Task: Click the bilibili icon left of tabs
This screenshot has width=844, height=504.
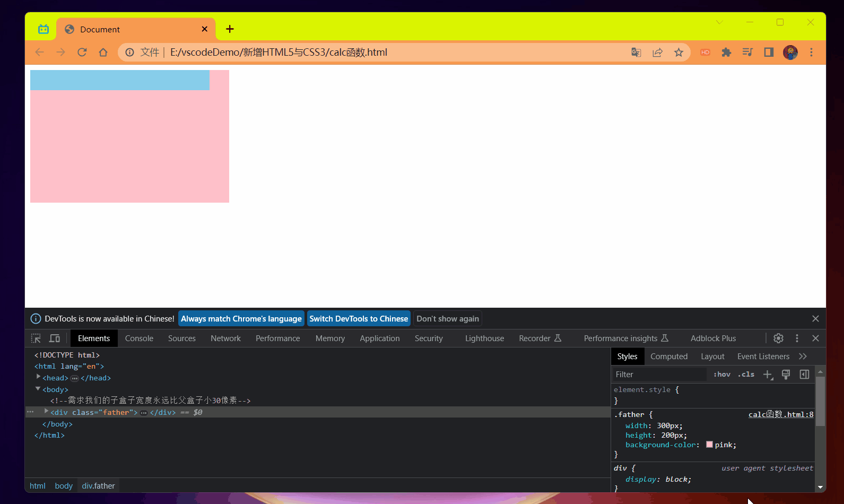Action: click(43, 29)
